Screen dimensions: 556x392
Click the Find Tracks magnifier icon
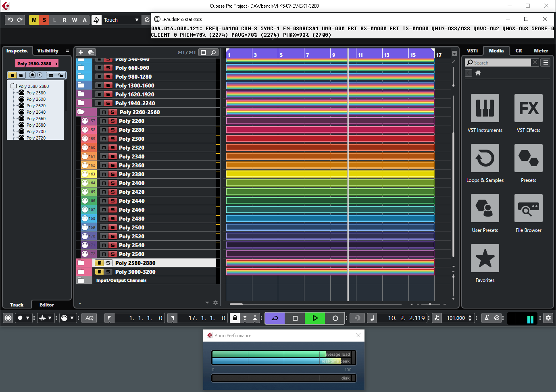213,52
